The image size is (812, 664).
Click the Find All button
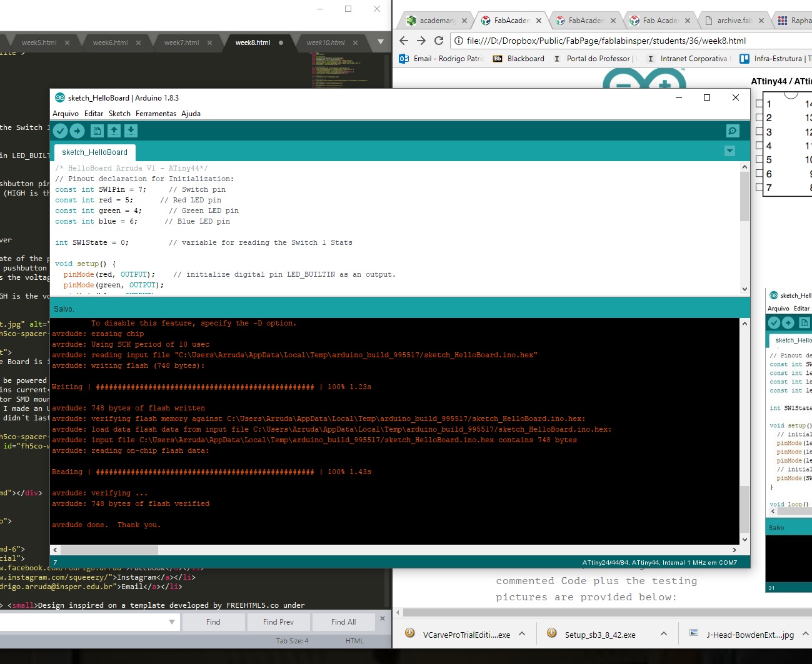point(343,622)
